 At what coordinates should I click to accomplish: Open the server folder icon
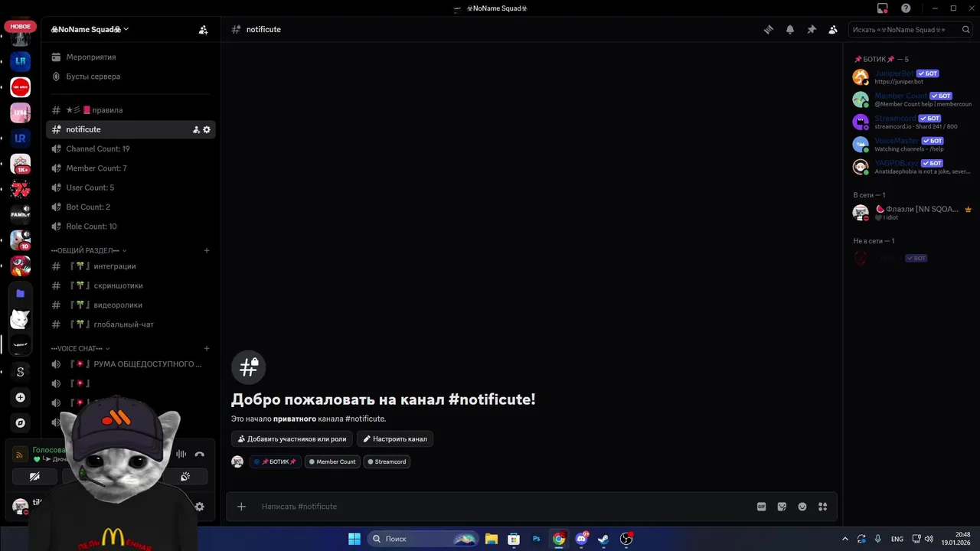coord(21,293)
